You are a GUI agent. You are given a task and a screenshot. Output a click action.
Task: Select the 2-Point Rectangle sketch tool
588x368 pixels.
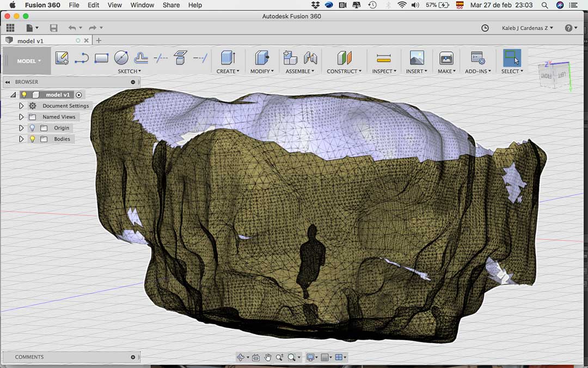[101, 58]
